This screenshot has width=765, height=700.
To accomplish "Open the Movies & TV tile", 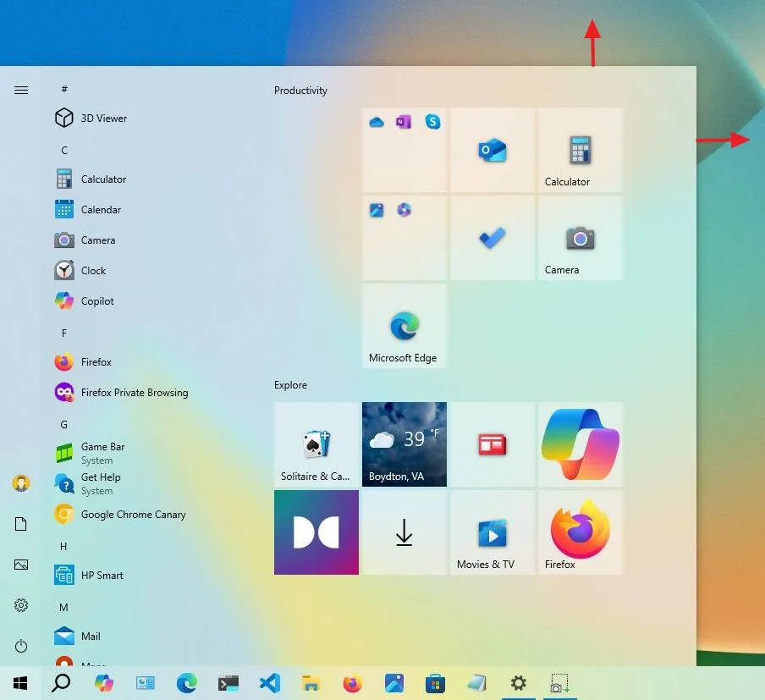I will (x=492, y=532).
